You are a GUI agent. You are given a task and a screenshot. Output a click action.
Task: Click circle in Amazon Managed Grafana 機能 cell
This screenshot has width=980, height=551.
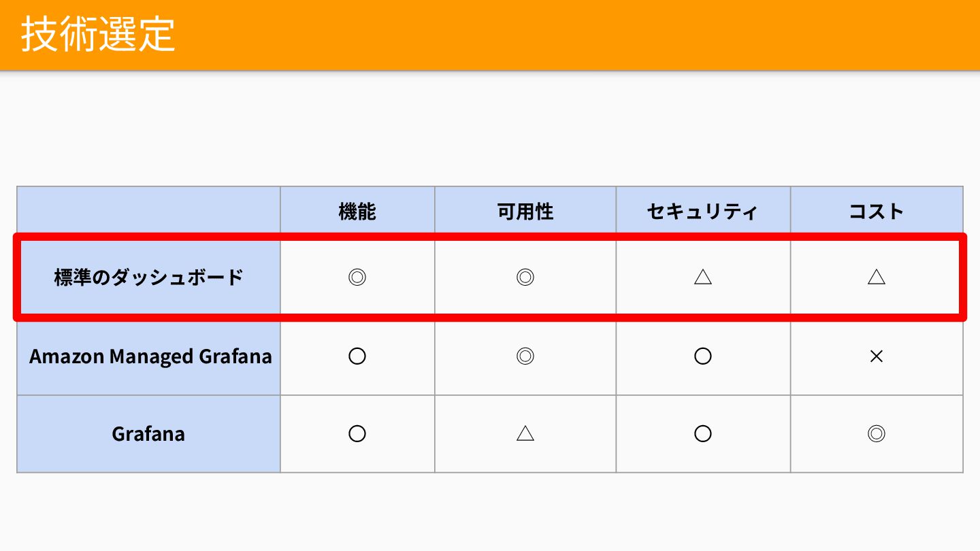click(x=357, y=356)
